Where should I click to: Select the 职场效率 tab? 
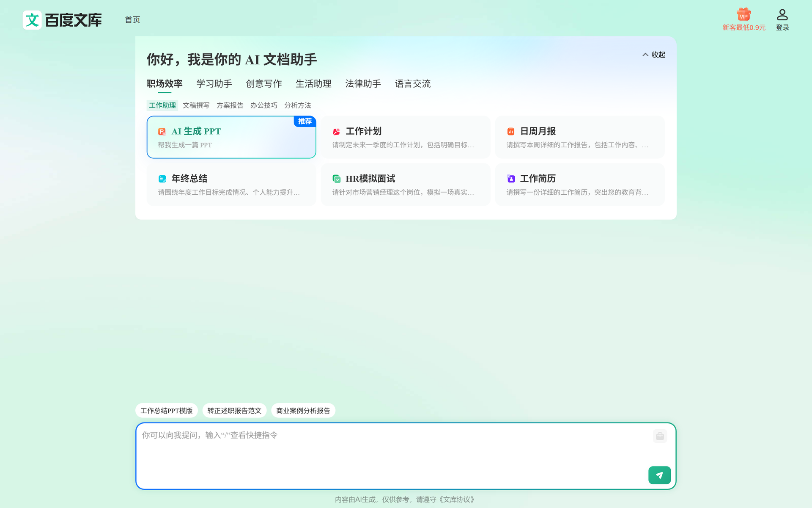coord(165,84)
